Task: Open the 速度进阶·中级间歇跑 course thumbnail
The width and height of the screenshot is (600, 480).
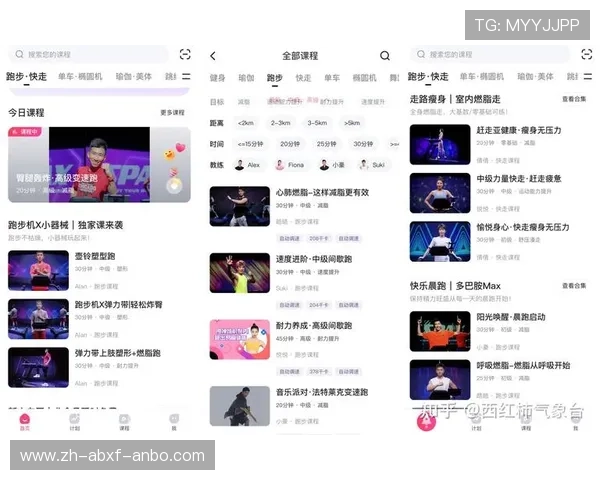Action: coord(240,273)
